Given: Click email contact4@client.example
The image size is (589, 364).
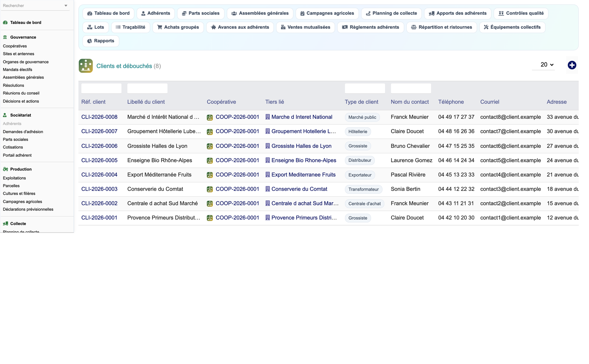Looking at the screenshot, I should click(x=510, y=175).
